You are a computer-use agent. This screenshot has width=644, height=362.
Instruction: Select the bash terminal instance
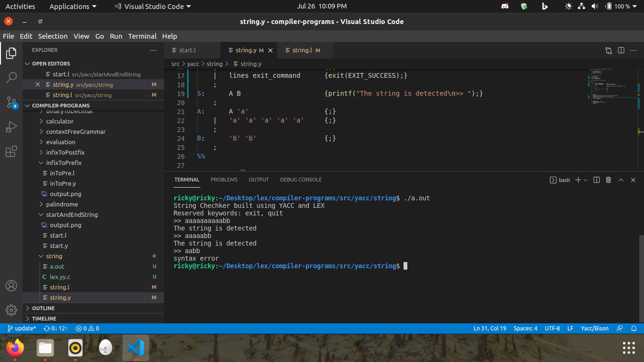coord(560,180)
